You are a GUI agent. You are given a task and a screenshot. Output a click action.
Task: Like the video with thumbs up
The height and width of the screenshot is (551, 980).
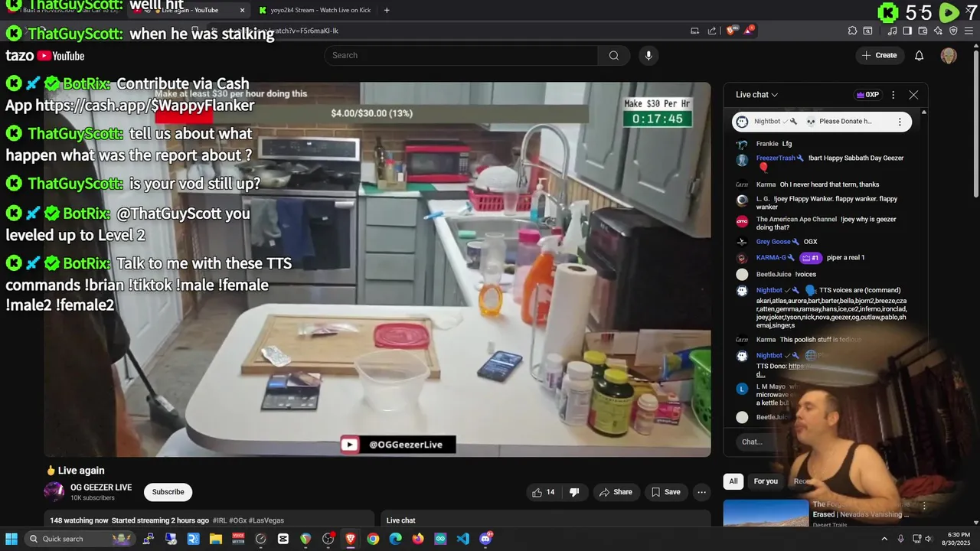click(544, 492)
